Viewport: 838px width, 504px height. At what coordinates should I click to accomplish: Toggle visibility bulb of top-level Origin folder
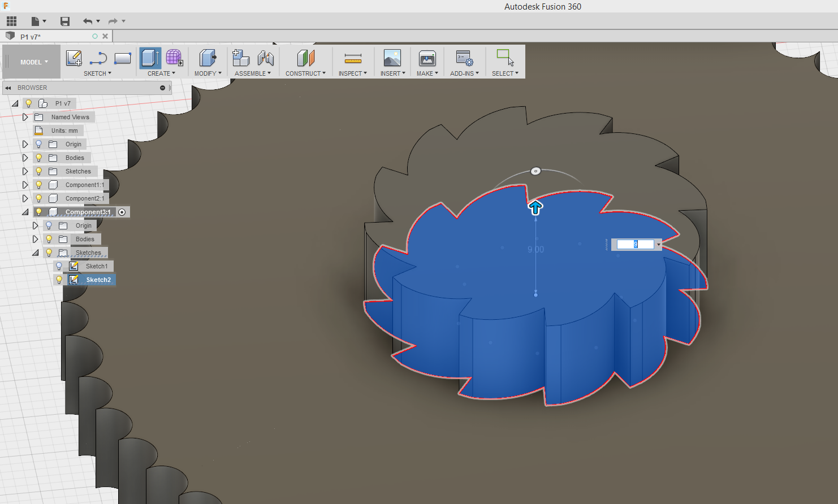tap(38, 144)
